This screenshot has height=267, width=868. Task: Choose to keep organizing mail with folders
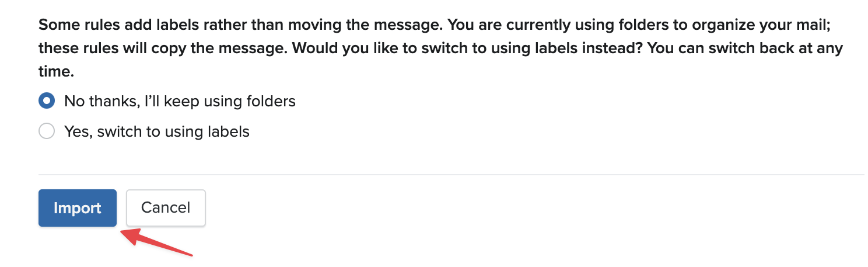(x=47, y=101)
